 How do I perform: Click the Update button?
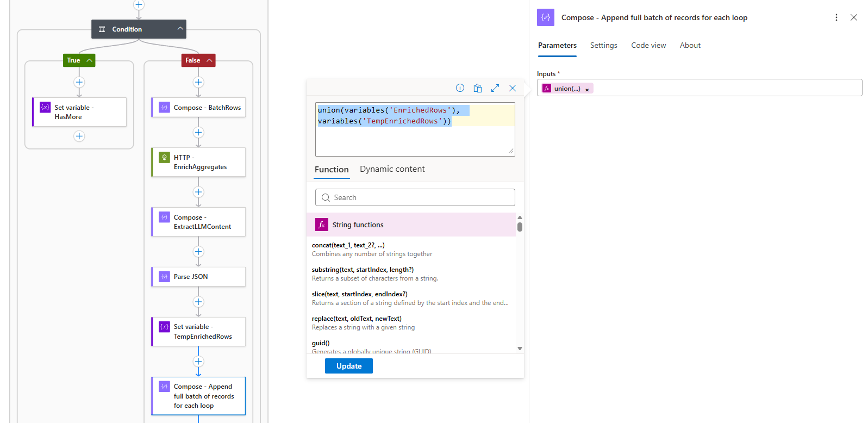pos(348,366)
